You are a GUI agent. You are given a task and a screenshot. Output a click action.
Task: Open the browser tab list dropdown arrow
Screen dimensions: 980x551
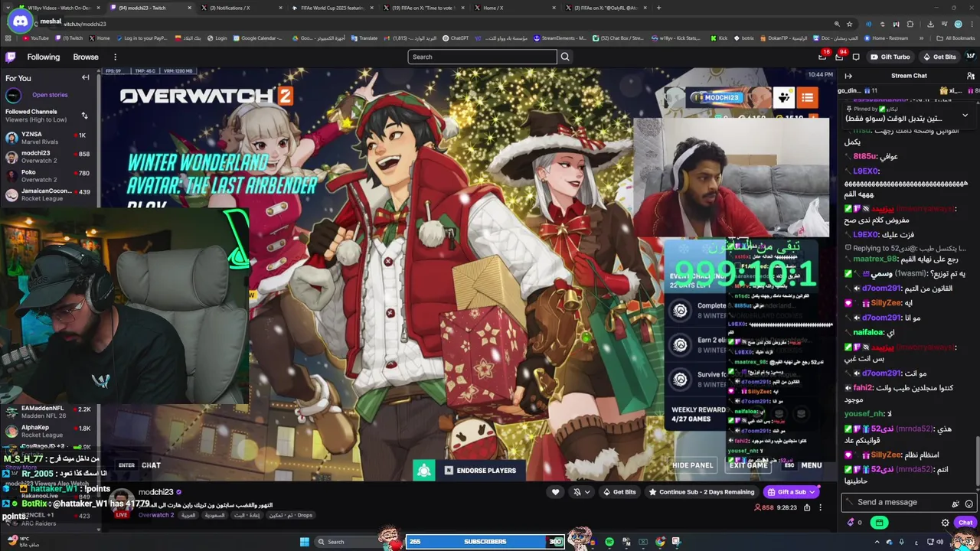coord(8,8)
